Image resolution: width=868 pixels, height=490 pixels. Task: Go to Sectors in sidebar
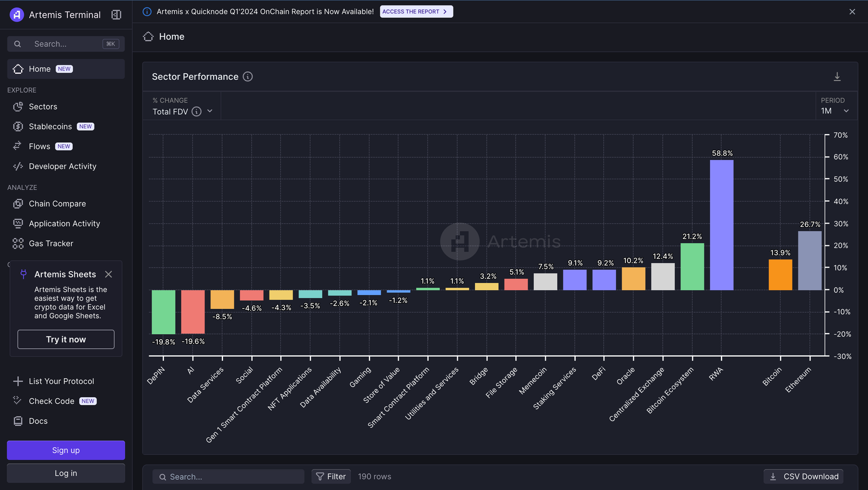pos(43,107)
